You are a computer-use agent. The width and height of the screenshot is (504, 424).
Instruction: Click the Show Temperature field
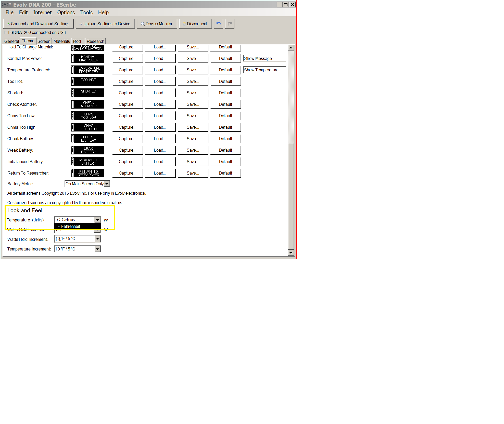coord(264,70)
